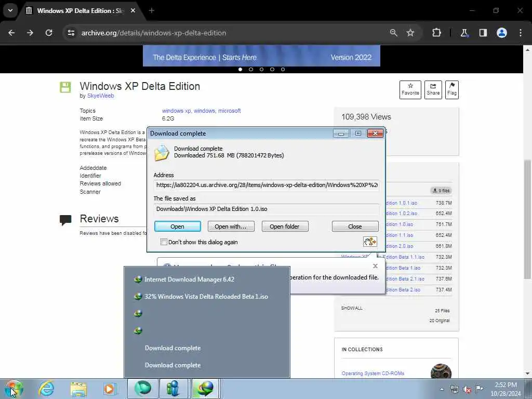The height and width of the screenshot is (399, 532).
Task: Open Internet Explorer from taskbar
Action: coord(46,389)
